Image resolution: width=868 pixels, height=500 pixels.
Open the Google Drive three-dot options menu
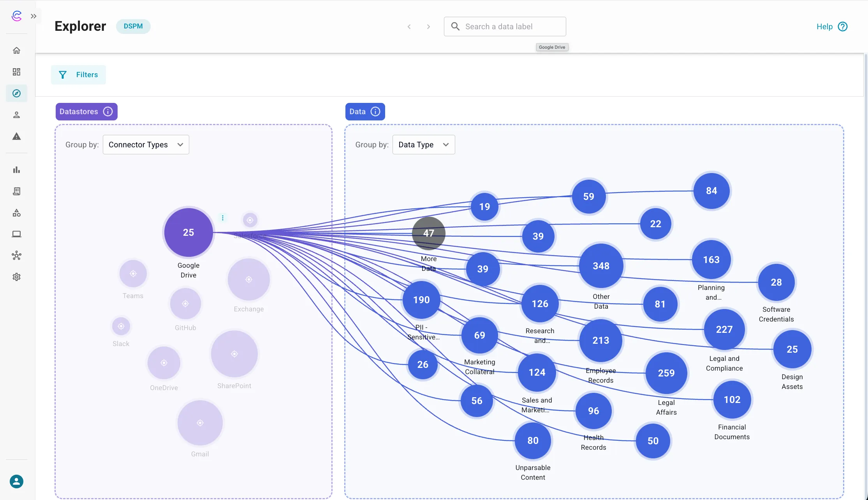click(x=222, y=217)
